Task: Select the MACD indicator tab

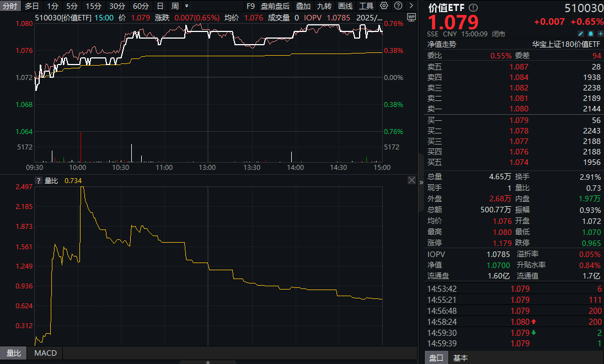Action: (x=45, y=353)
